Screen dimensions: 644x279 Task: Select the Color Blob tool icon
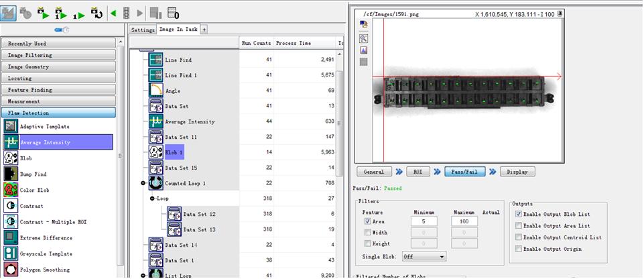11,190
